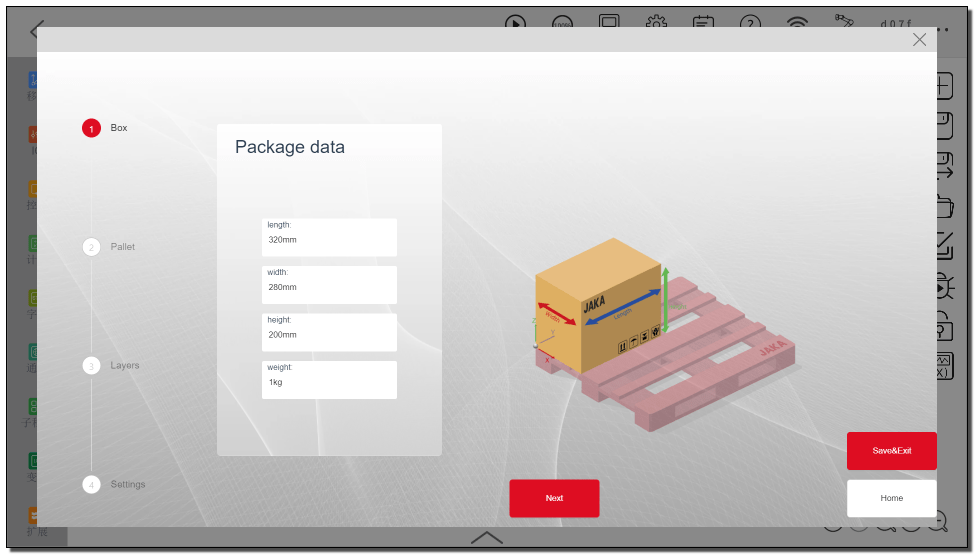Open the help question mark icon
Image resolution: width=975 pixels, height=555 pixels.
point(750,22)
